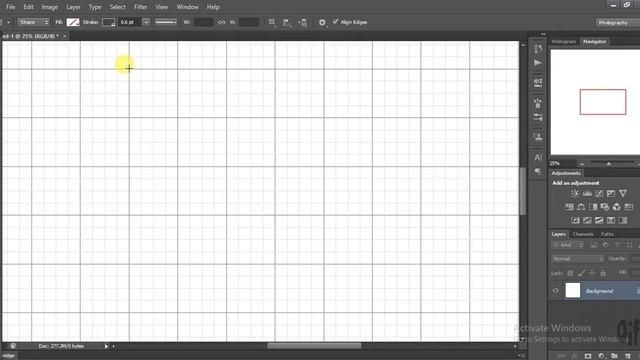The width and height of the screenshot is (640, 360).
Task: Expand the status bar info arrow
Action: [106, 346]
